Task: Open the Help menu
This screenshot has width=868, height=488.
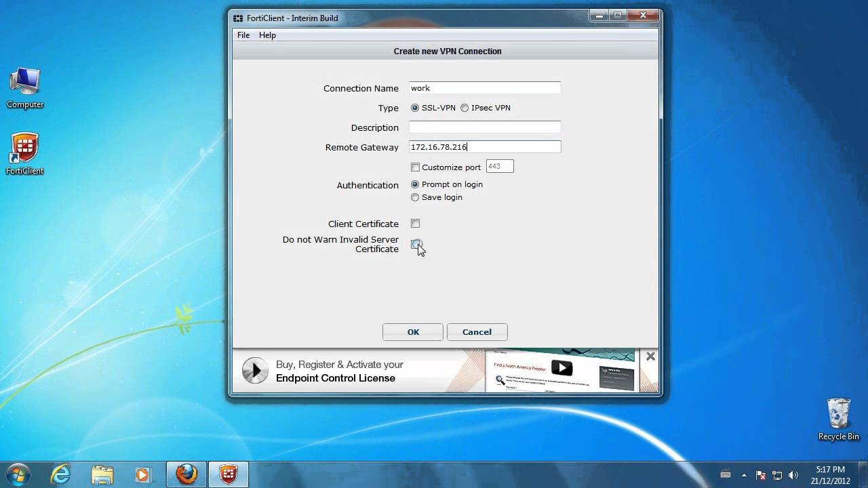Action: 267,35
